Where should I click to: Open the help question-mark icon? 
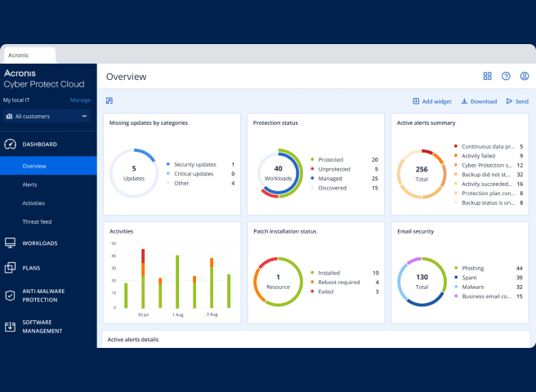pos(506,76)
